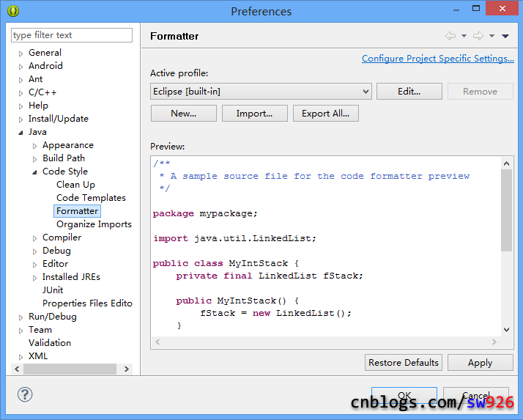The height and width of the screenshot is (420, 523).
Task: Expand the Installed JREs node
Action: pos(35,278)
